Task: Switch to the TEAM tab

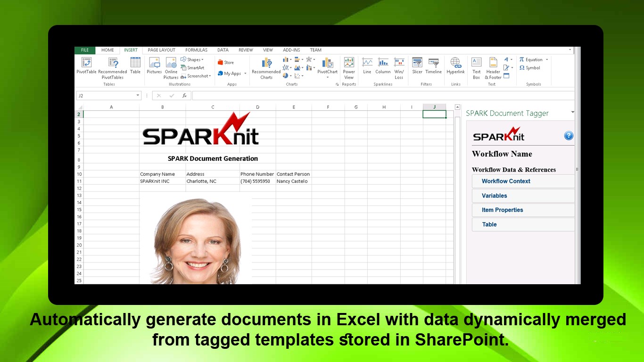Action: pos(315,50)
